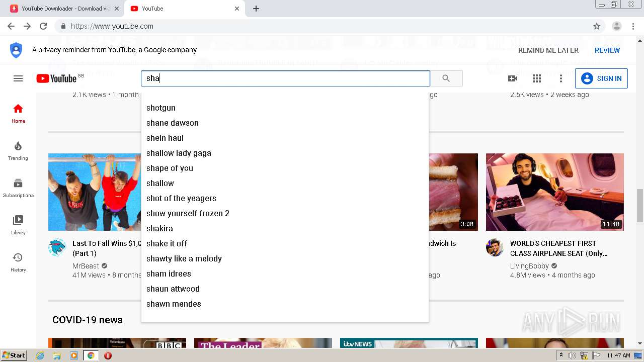Open the LivingBobby channel name
The height and width of the screenshot is (362, 644).
[x=529, y=266]
